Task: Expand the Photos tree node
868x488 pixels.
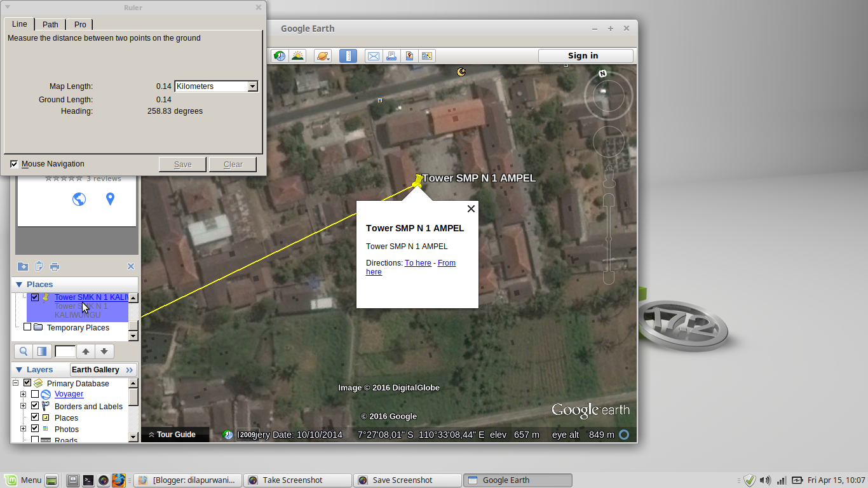Action: tap(24, 428)
